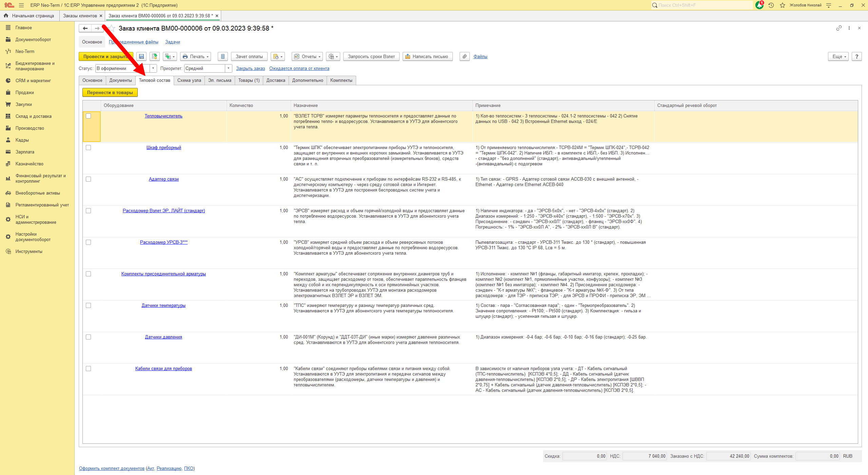Switch to the Схема узла tab
This screenshot has width=868, height=475.
coord(189,80)
